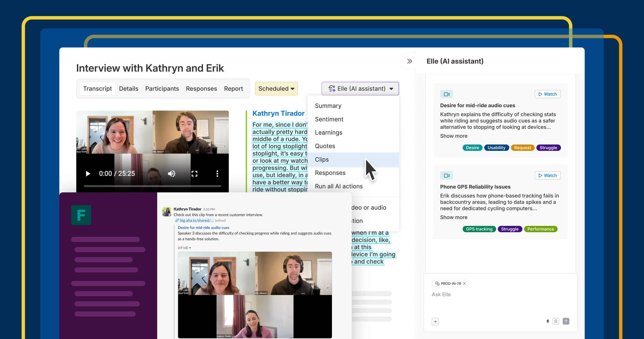
Task: Click the Interview with Kathryn and Erik title
Action: (x=150, y=68)
